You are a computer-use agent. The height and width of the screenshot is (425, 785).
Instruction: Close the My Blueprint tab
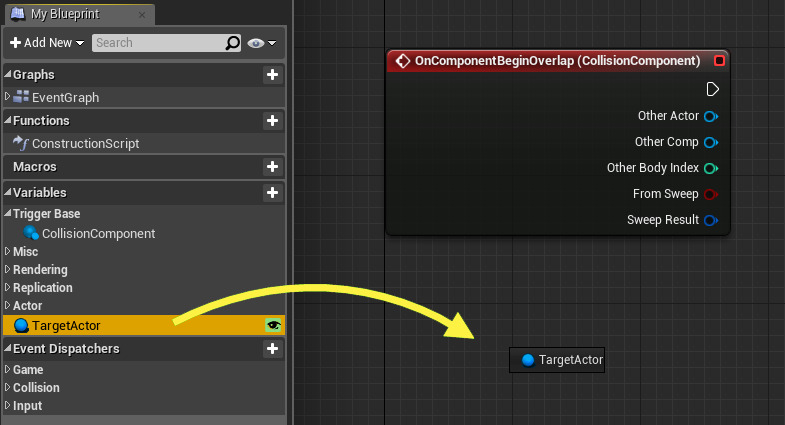pos(142,15)
